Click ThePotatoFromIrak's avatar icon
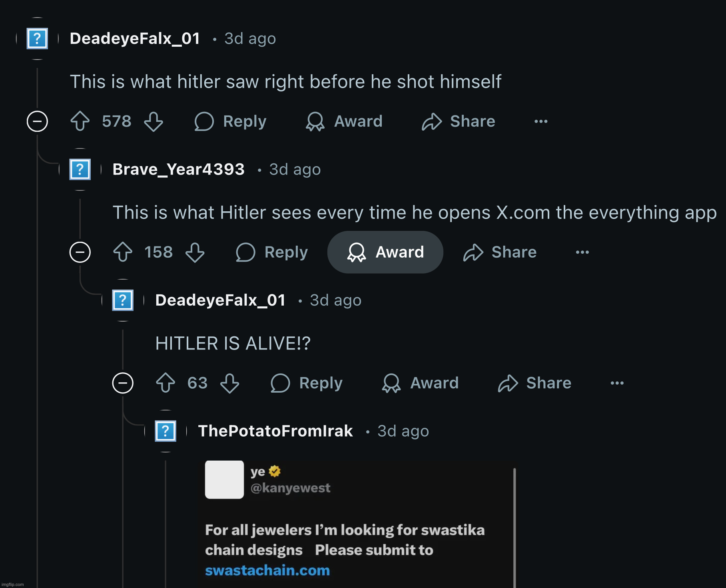Image resolution: width=726 pixels, height=588 pixels. point(166,431)
